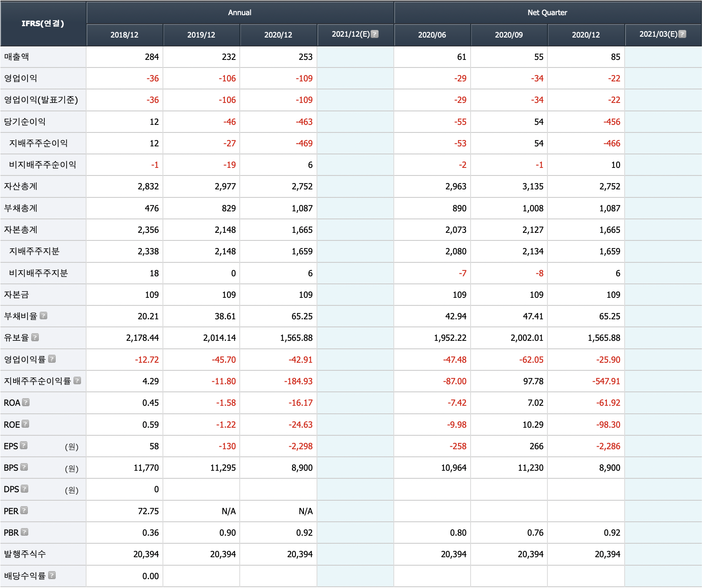Open the 유보율 help icon
This screenshot has height=588, width=704.
click(x=35, y=337)
